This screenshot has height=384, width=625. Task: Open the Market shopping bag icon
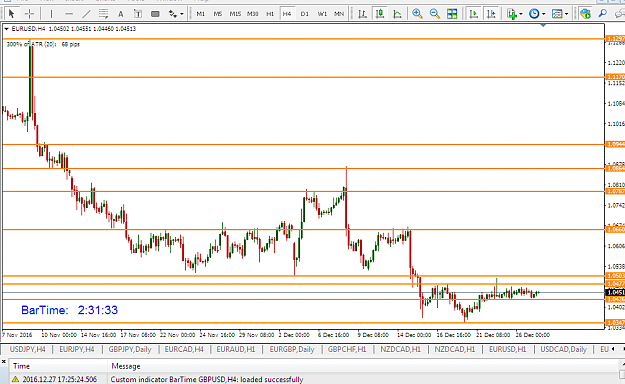click(x=585, y=14)
